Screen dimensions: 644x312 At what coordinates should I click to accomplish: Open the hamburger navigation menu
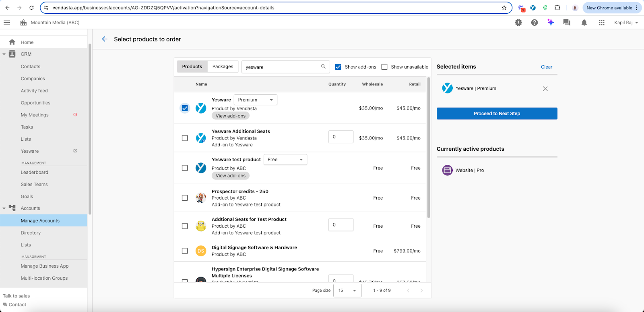(x=7, y=23)
